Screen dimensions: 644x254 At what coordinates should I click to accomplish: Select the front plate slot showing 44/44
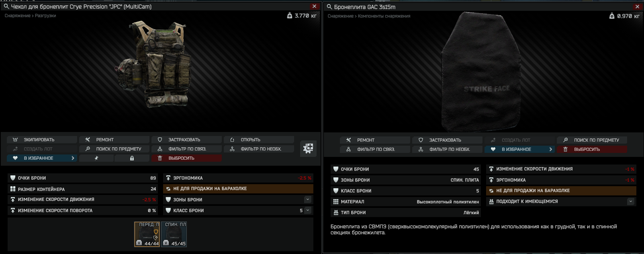click(147, 234)
